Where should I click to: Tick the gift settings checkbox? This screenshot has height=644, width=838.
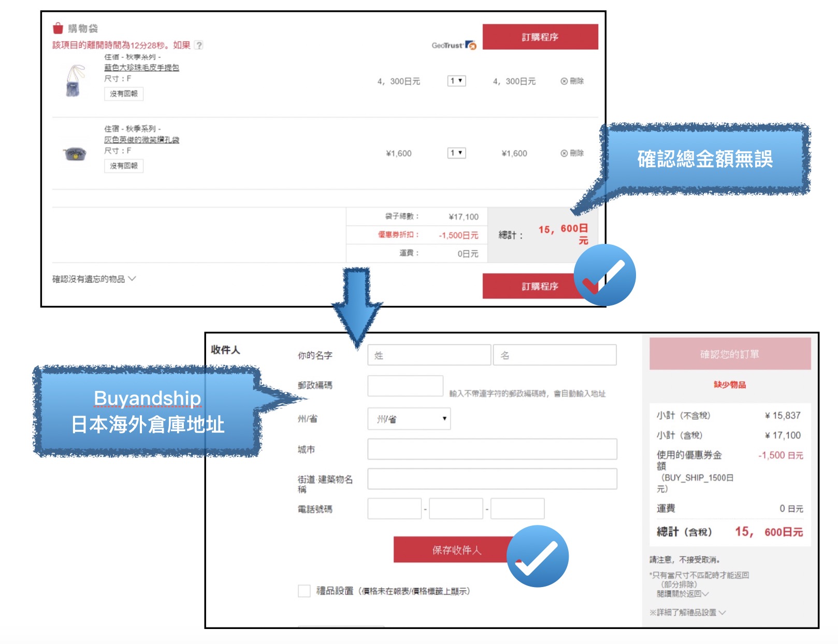click(304, 591)
